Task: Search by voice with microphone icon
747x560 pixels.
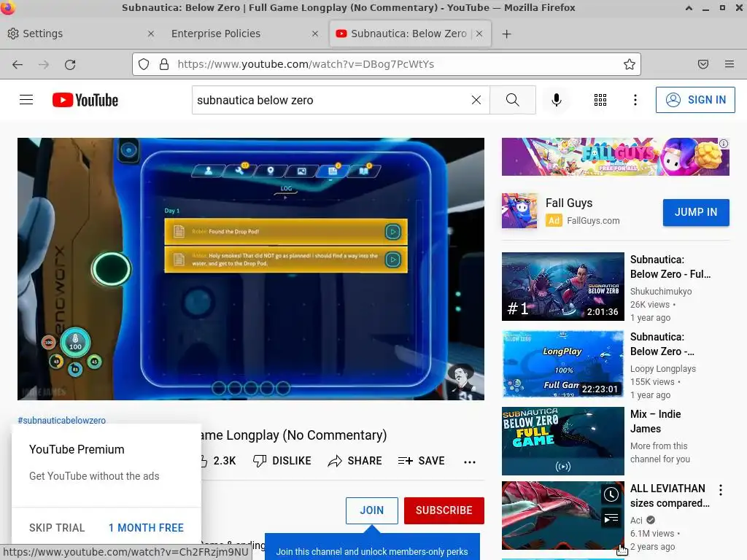Action: (557, 100)
